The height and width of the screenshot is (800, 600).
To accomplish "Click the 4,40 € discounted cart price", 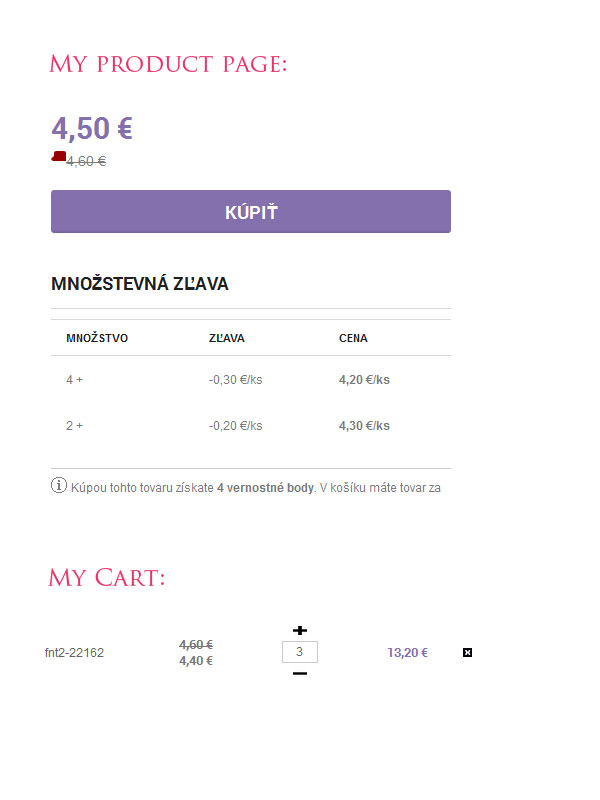I will [x=196, y=661].
